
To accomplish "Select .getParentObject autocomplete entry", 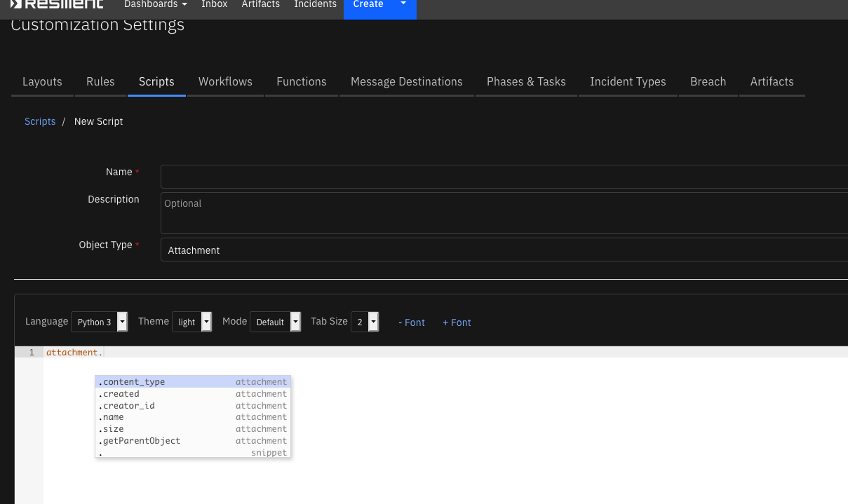I will (x=193, y=441).
